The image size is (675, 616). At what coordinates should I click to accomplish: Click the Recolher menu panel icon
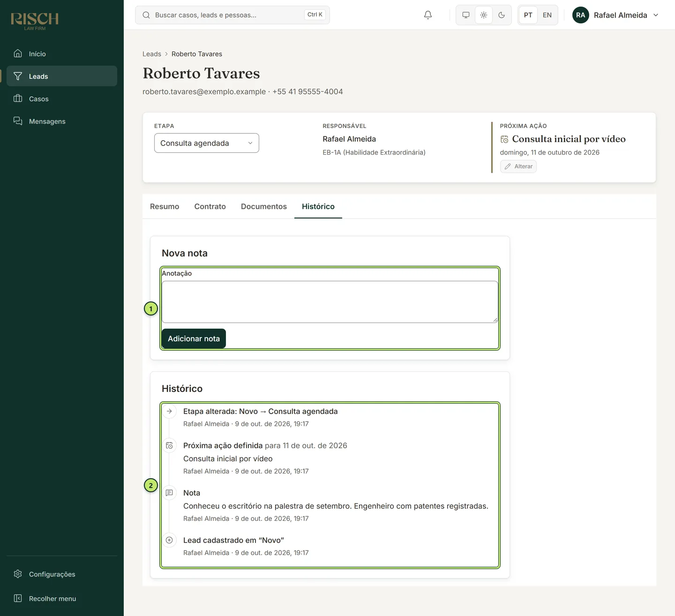tap(18, 598)
